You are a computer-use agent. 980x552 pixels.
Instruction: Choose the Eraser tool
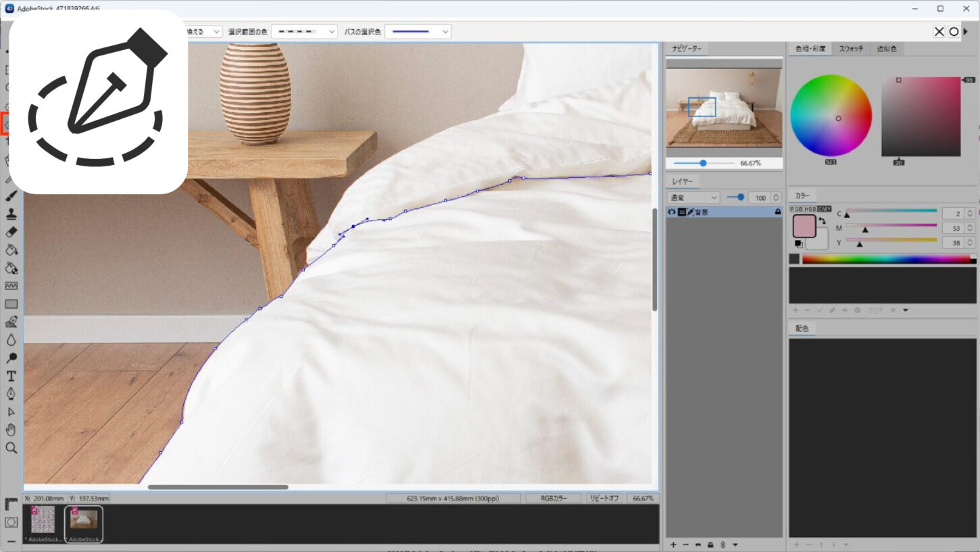point(11,232)
